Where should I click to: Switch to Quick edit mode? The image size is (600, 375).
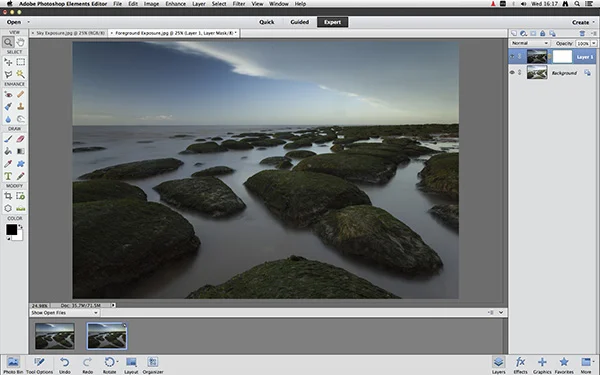pos(267,22)
